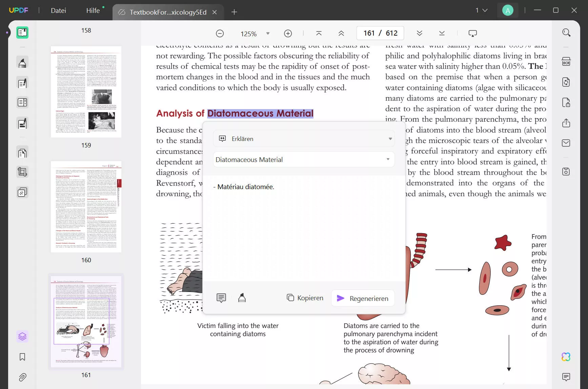Open the Hilfe menu
The height and width of the screenshot is (389, 588).
(93, 11)
